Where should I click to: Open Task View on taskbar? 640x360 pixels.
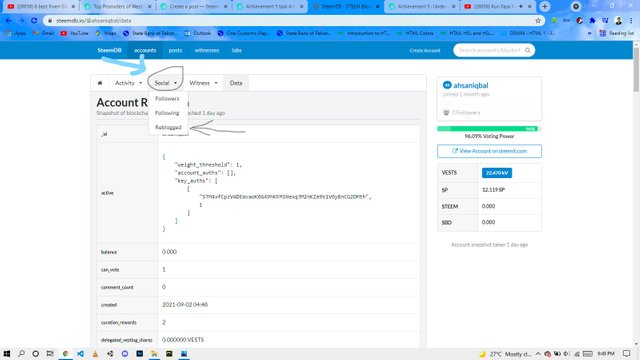50,353
